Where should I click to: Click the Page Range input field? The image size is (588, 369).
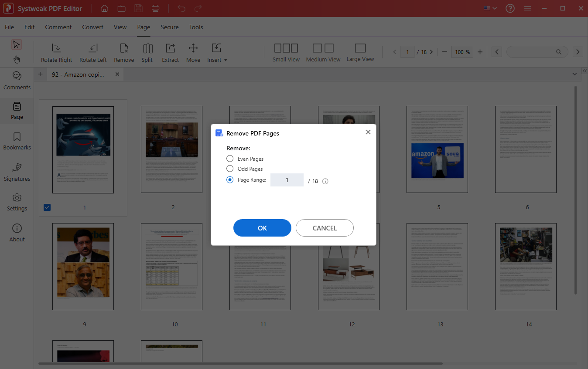click(287, 180)
